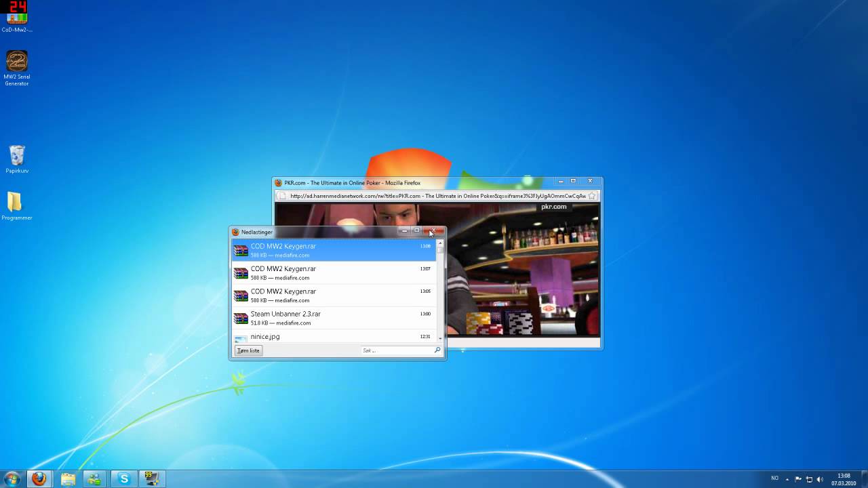Select COD MW2 Keygen.rar downloaded at 13:07
The image size is (868, 488).
coord(334,273)
